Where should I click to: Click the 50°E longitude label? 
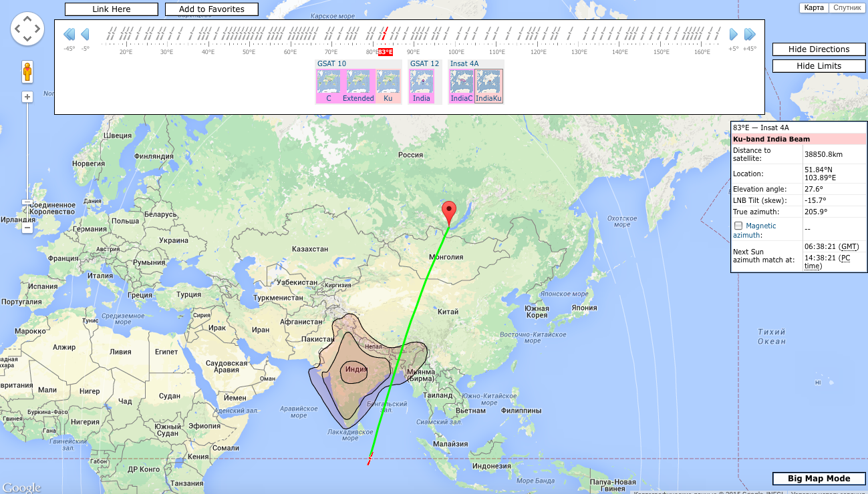point(249,52)
